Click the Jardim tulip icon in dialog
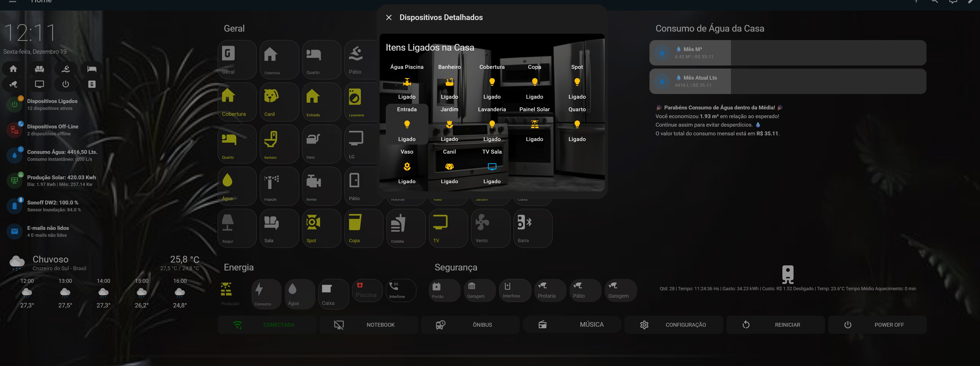Image resolution: width=980 pixels, height=366 pixels. coord(449,124)
